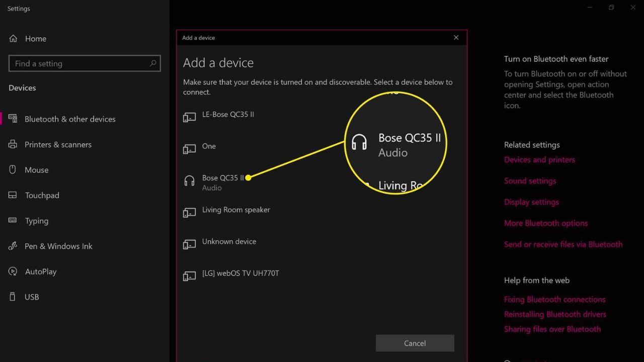Click the device icon beside LE-Bose QC35 II

point(189,117)
